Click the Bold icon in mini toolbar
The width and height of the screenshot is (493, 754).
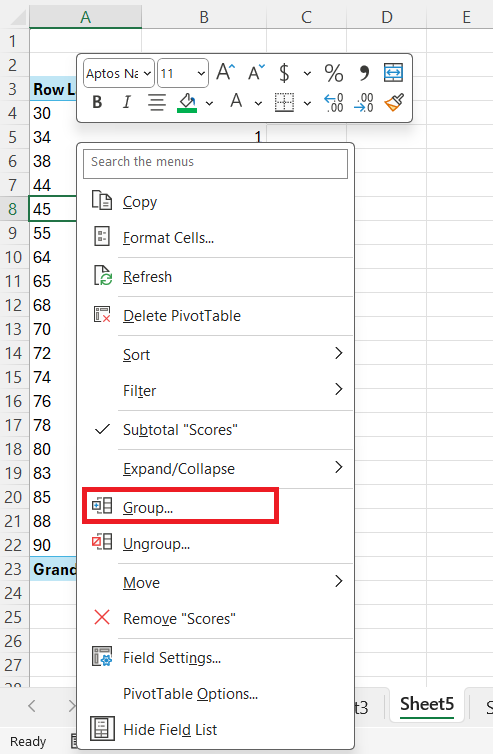point(97,102)
